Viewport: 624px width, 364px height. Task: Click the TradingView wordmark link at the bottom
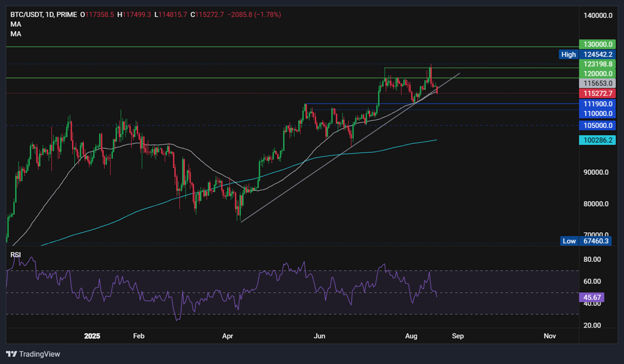(x=41, y=354)
